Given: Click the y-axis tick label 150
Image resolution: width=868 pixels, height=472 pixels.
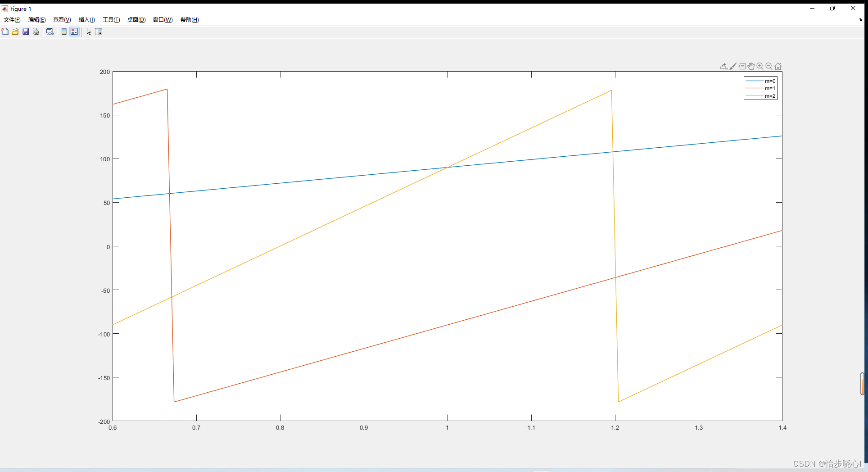Looking at the screenshot, I should pyautogui.click(x=105, y=115).
